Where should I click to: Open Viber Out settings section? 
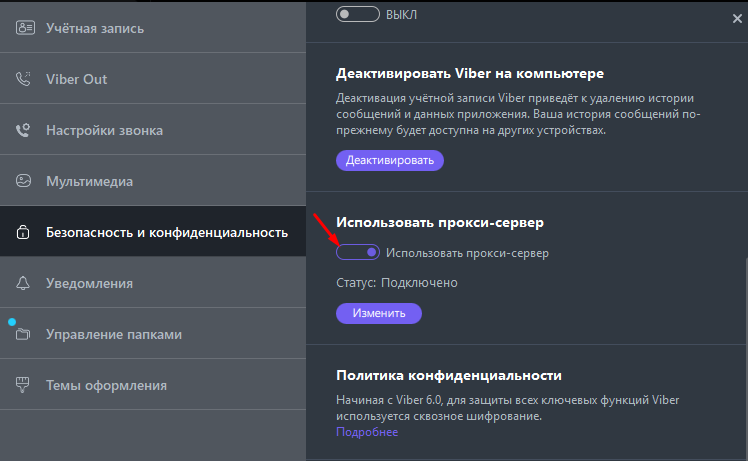tap(153, 78)
